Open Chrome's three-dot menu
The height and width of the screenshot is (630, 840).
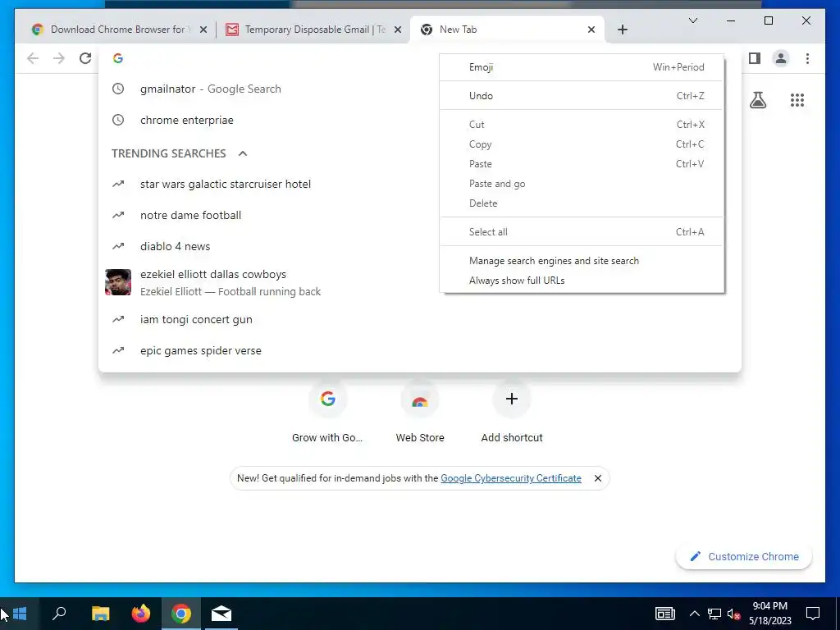click(807, 58)
